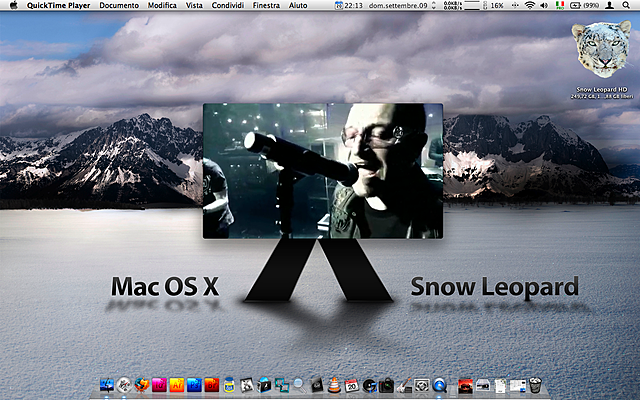
Task: Open the overlapping teal squares dock app
Action: click(x=282, y=385)
